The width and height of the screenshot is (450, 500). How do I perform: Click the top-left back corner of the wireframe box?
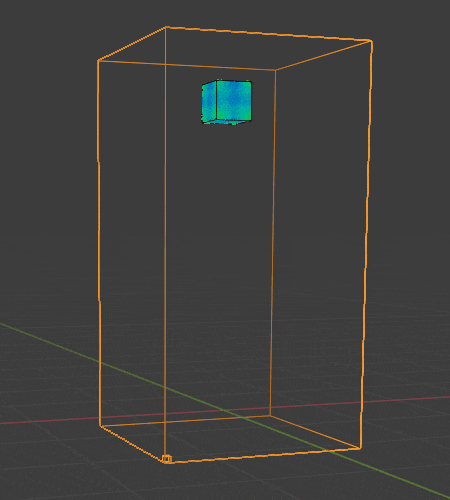point(166,27)
